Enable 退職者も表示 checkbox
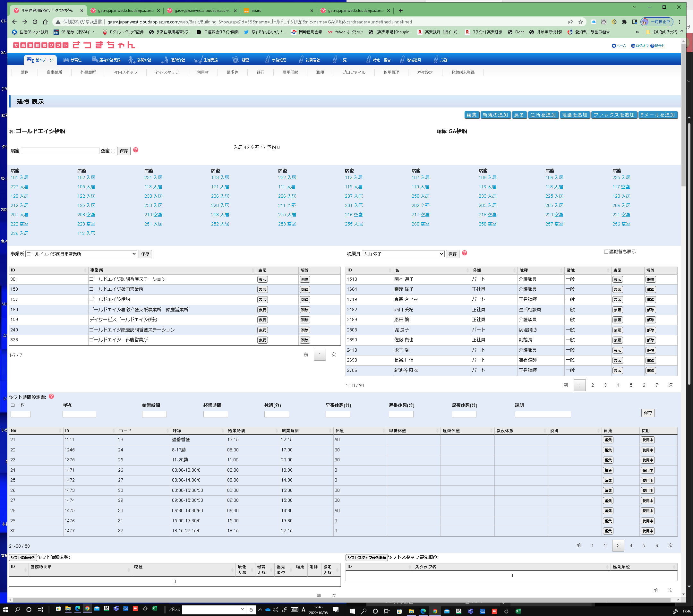 pos(606,252)
